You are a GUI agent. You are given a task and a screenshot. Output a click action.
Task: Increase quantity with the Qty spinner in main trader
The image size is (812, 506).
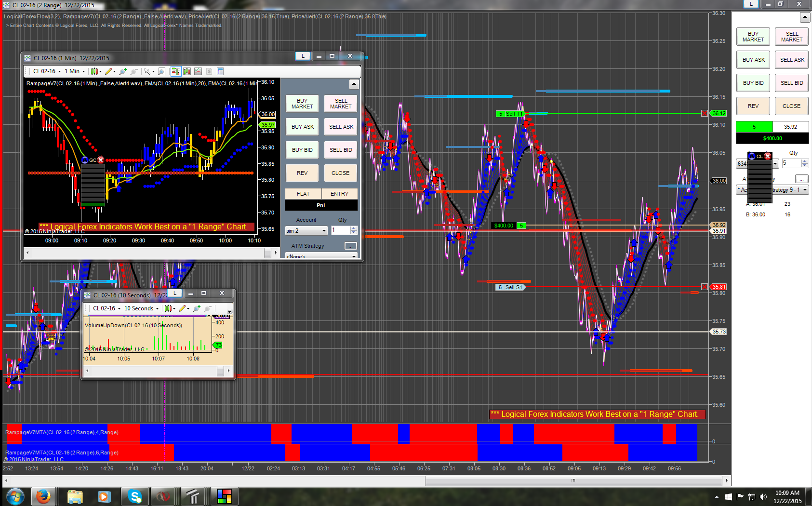[805, 161]
